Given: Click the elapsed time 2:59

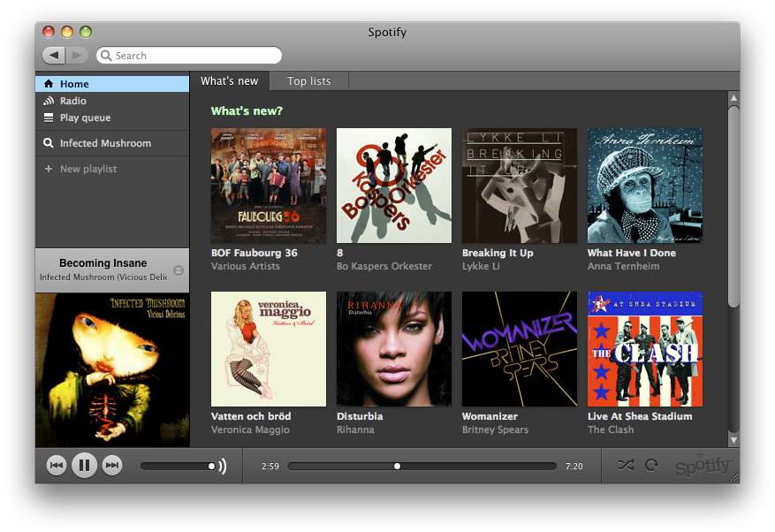Looking at the screenshot, I should pos(270,467).
